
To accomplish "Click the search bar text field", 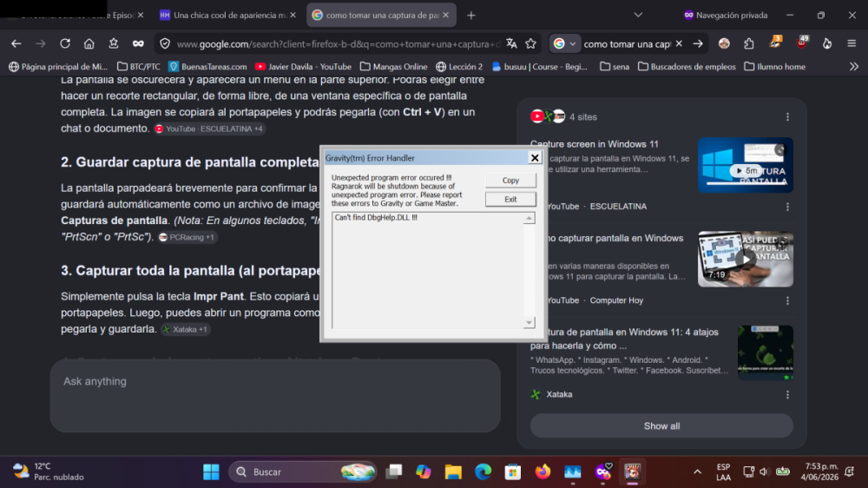I will 627,43.
